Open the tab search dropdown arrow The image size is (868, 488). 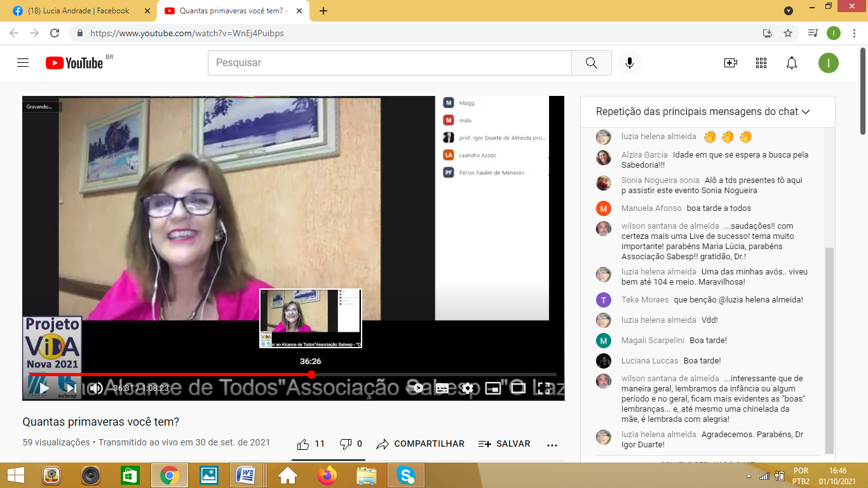(789, 11)
